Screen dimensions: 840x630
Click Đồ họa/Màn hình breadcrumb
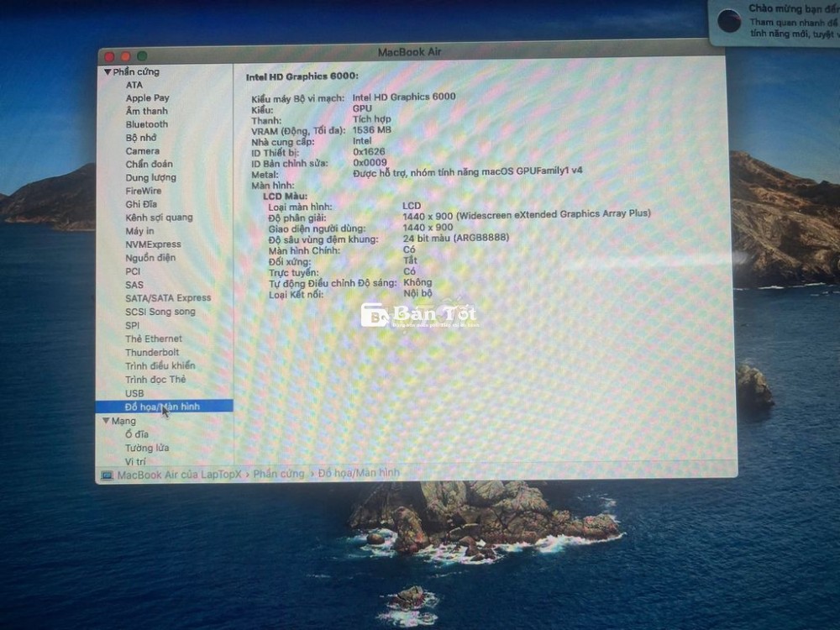tap(359, 472)
